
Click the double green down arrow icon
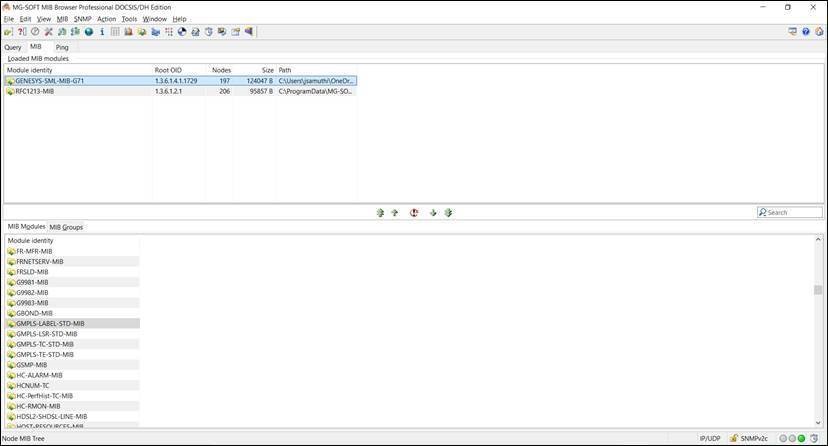tap(448, 213)
